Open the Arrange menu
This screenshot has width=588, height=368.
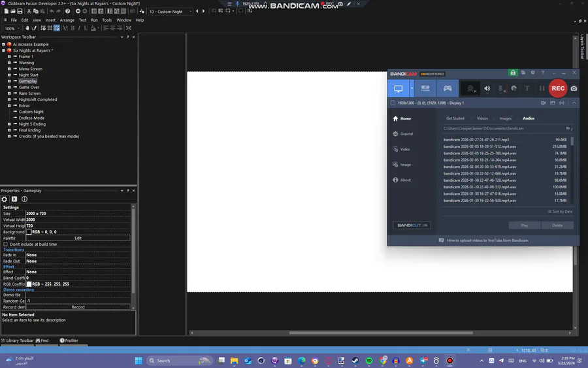coord(67,20)
